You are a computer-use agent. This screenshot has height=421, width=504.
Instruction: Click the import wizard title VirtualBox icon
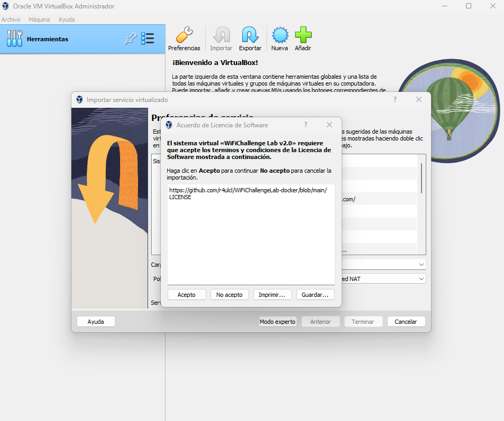point(79,99)
